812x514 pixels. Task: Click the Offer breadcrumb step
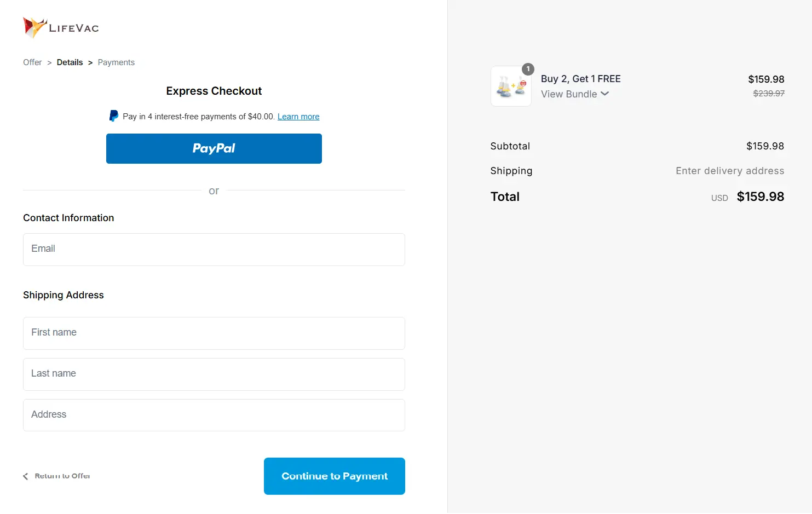32,62
